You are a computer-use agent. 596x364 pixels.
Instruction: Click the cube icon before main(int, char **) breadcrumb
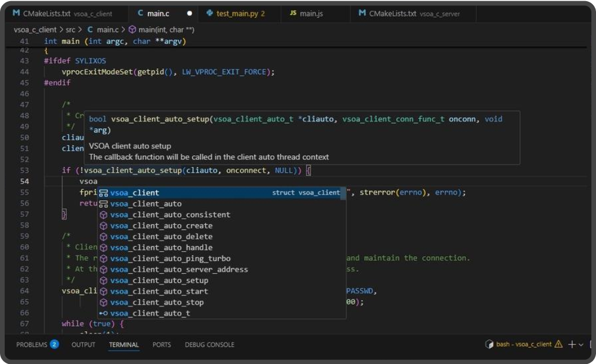132,29
